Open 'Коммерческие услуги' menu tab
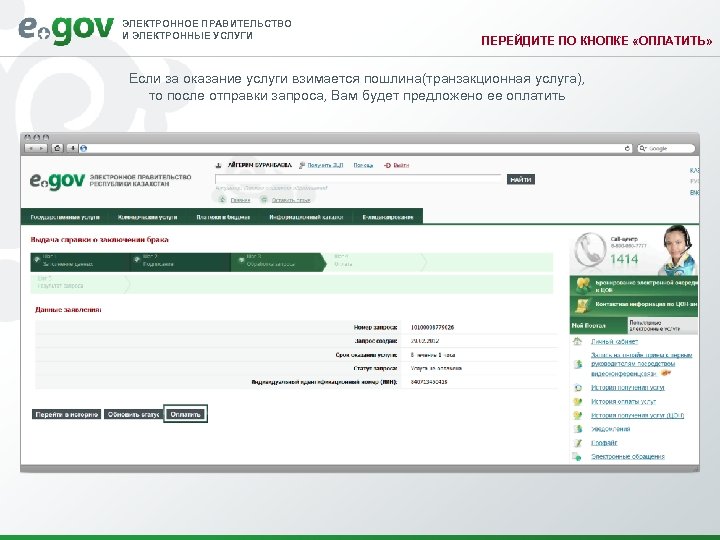Viewport: 720px width, 540px height. click(x=147, y=217)
